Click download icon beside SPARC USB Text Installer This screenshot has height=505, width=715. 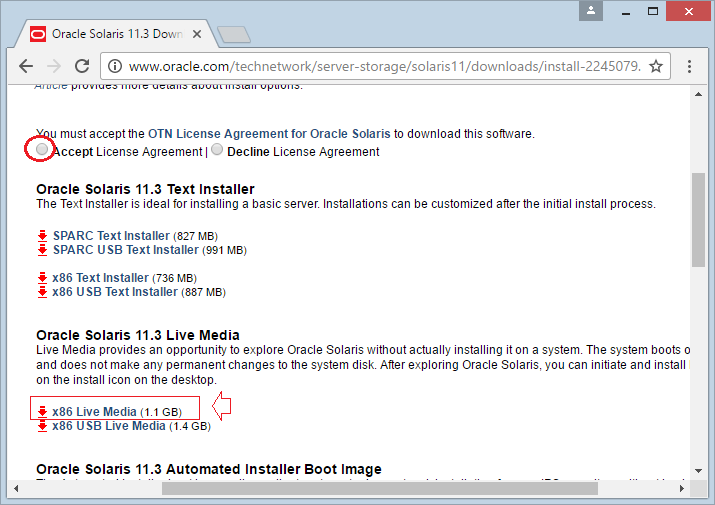click(42, 250)
